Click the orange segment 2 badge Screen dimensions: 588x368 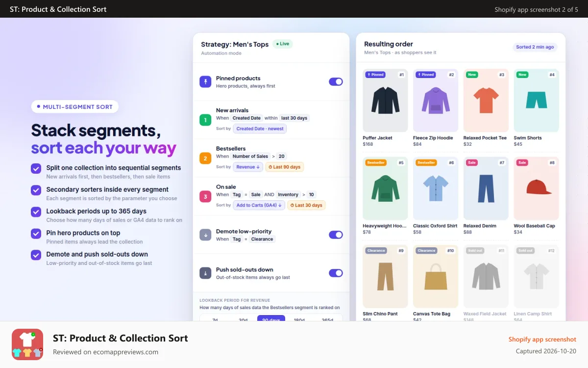pos(205,158)
